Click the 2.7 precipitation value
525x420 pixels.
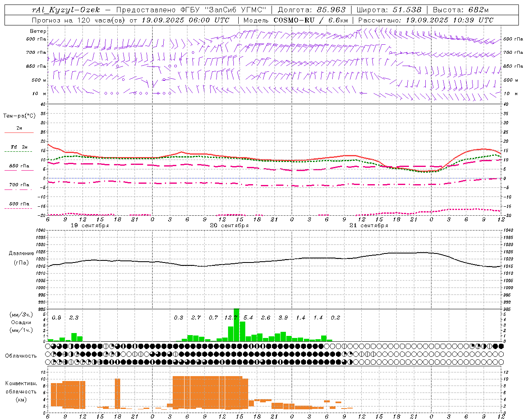pyautogui.click(x=196, y=318)
